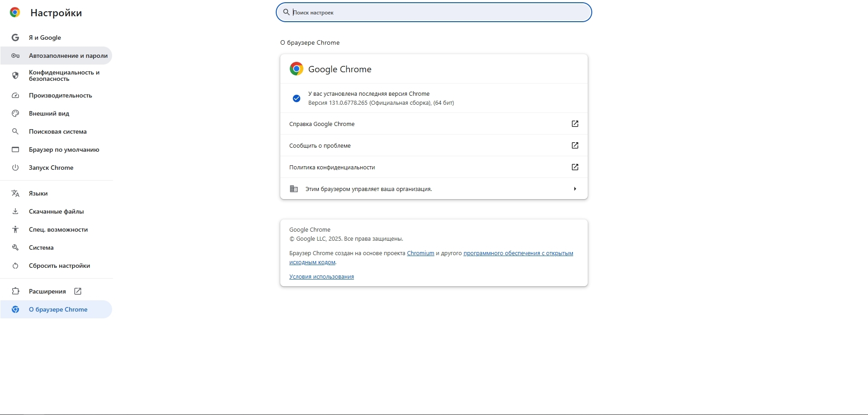The image size is (868, 415).
Task: Select Внешний вид in sidebar
Action: pyautogui.click(x=57, y=113)
